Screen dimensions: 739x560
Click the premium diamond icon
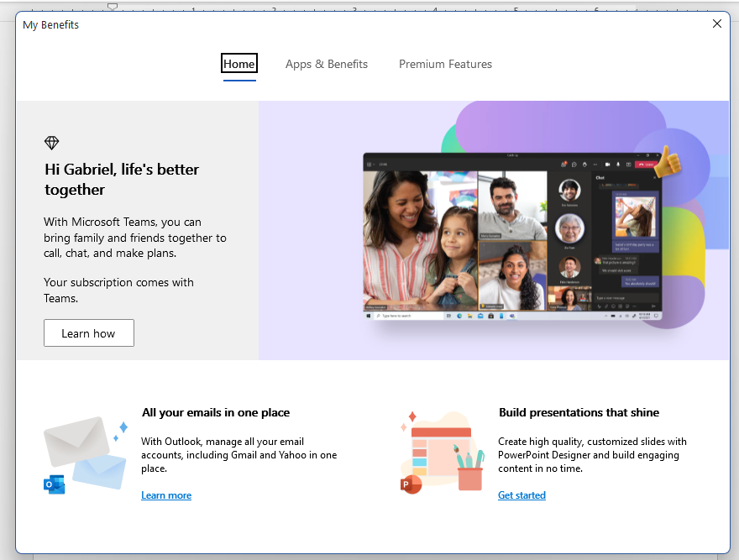point(52,143)
